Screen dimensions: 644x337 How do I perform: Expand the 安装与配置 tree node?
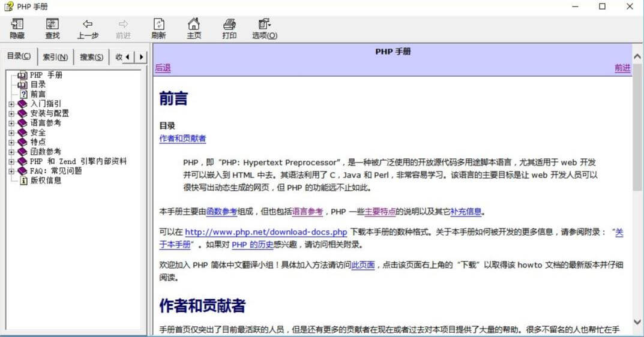(11, 113)
